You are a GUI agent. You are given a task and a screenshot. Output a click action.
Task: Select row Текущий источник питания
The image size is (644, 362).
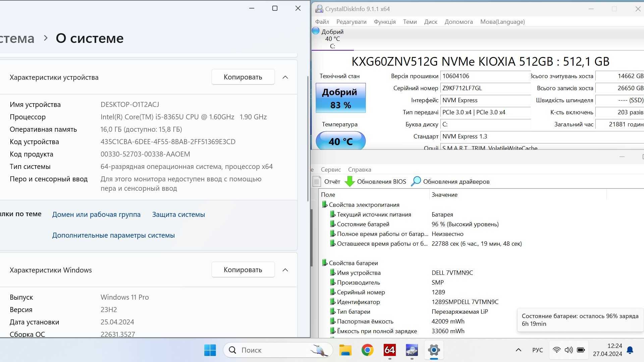click(x=374, y=215)
